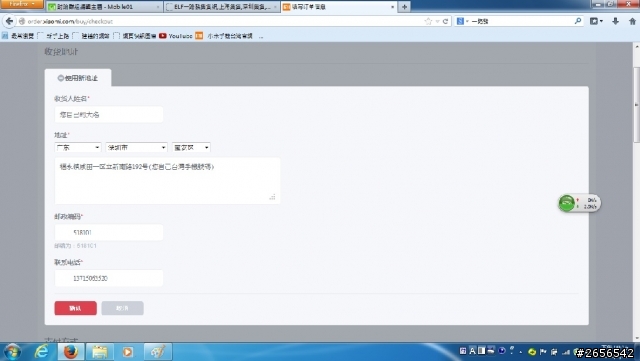Open the search engine selector

(x=462, y=21)
